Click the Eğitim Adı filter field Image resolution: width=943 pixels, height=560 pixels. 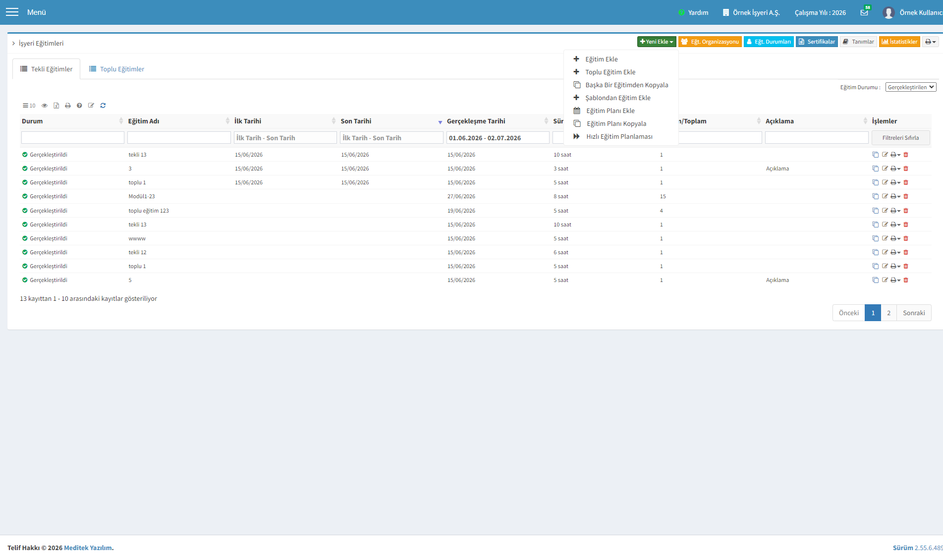[179, 138]
